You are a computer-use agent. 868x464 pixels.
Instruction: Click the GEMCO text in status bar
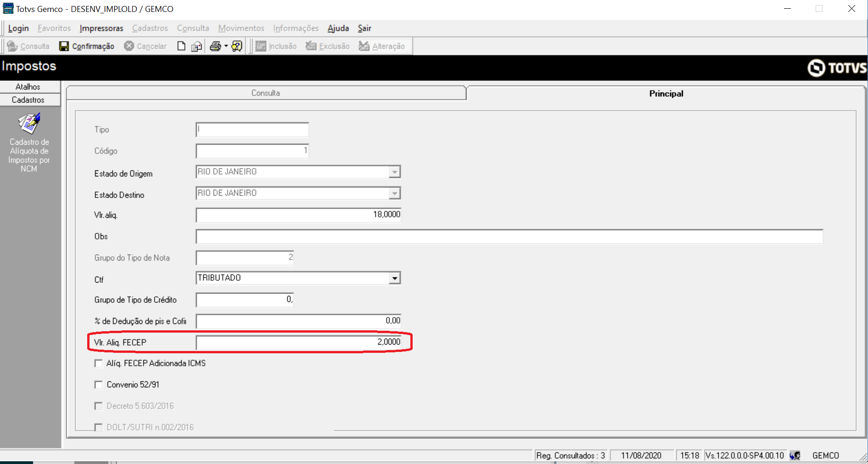(826, 456)
